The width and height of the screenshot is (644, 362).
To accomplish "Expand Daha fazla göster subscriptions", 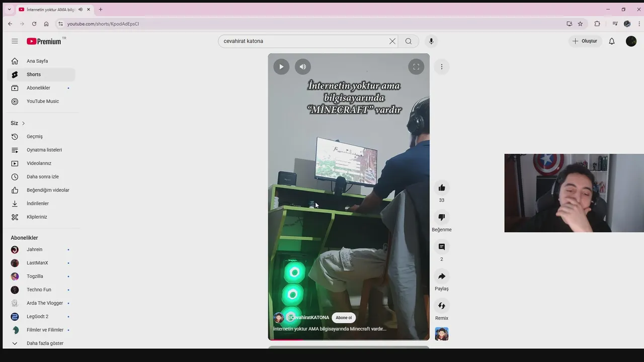I will click(x=41, y=343).
